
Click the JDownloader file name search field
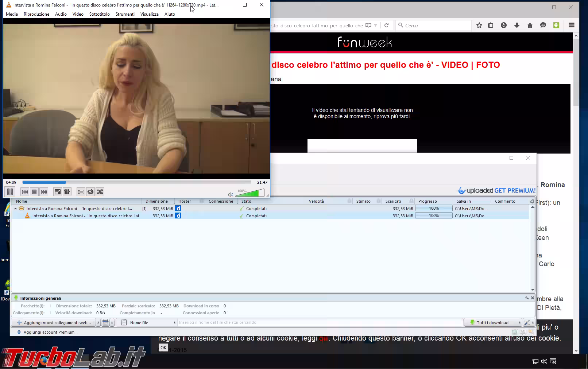[320, 323]
